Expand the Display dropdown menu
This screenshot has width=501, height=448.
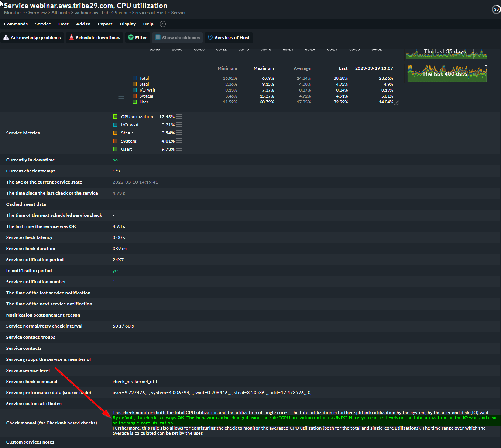tap(127, 24)
